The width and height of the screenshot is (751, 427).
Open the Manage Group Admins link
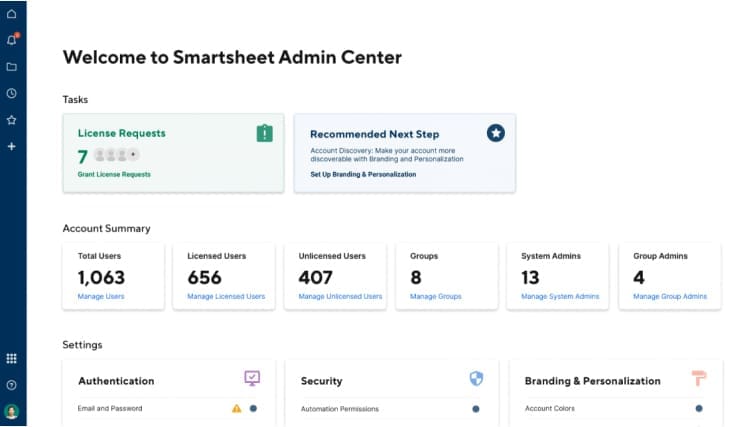(670, 297)
